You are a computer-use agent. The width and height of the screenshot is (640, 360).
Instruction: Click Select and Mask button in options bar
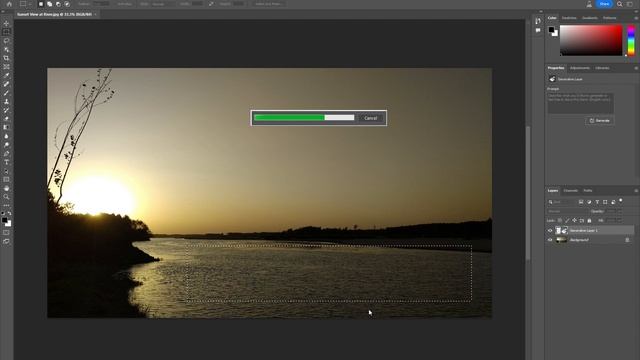[268, 4]
